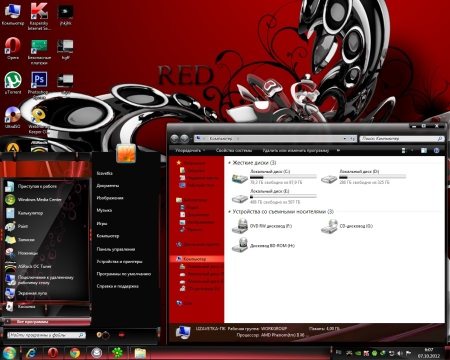
Task: Open ICQ green flower taskbar icon
Action: coord(117,353)
